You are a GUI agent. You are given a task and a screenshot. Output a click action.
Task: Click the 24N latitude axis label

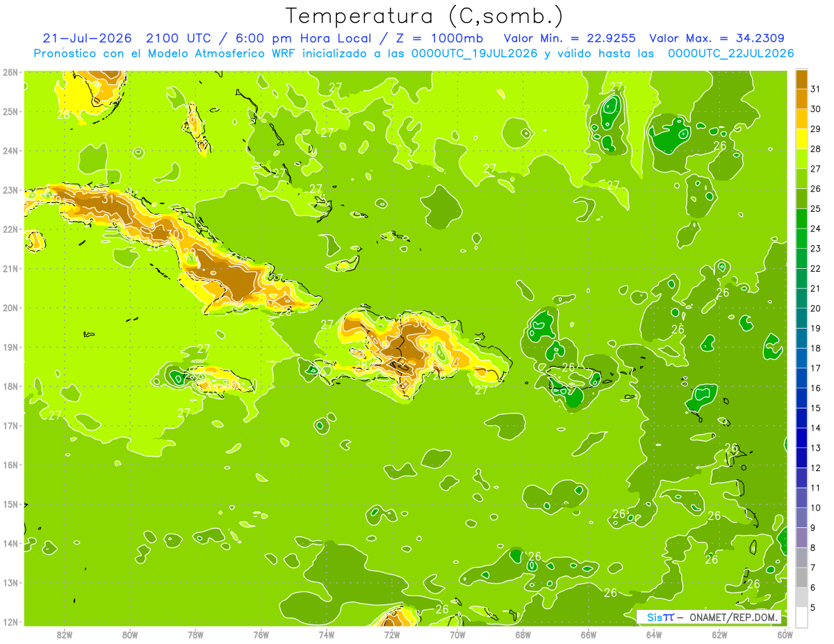[x=10, y=151]
